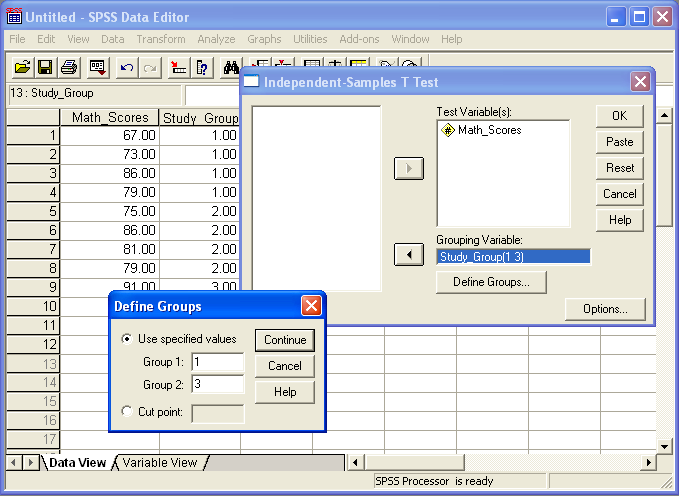679x496 pixels.
Task: Click the vertical scrollbar up arrow
Action: pyautogui.click(x=664, y=116)
